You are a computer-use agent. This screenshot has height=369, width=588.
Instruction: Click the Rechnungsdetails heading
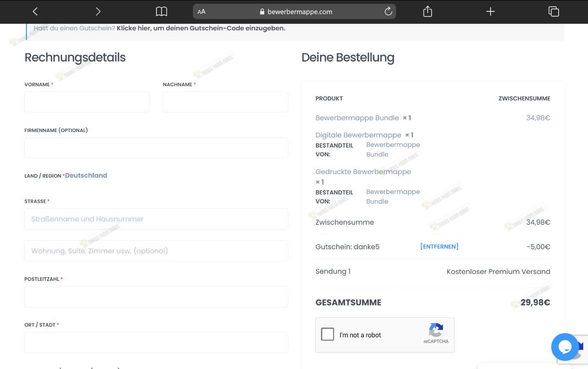75,57
